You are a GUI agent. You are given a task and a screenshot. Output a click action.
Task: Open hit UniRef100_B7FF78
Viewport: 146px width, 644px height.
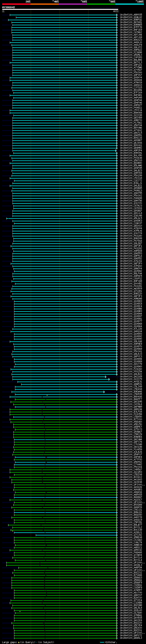(131, 27)
